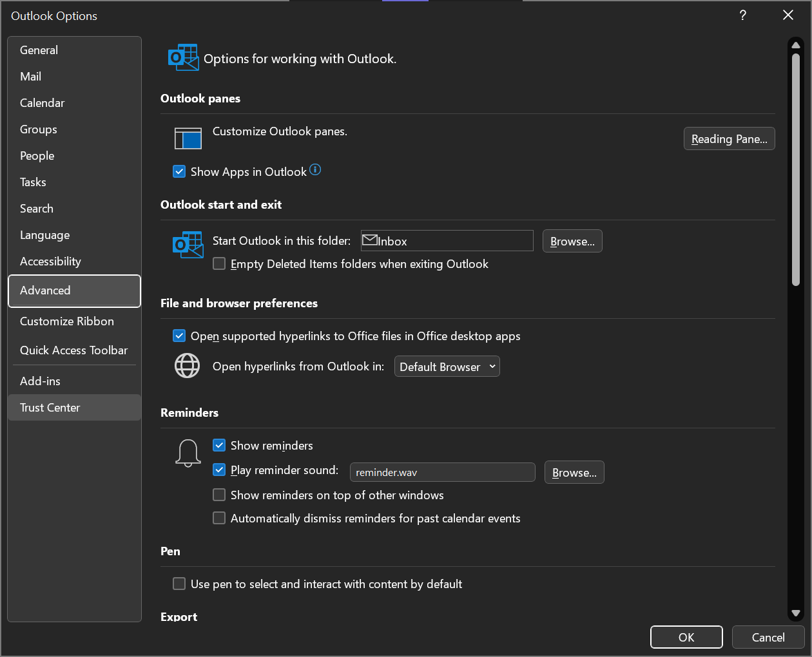Switch to the Tasks category

pos(74,182)
